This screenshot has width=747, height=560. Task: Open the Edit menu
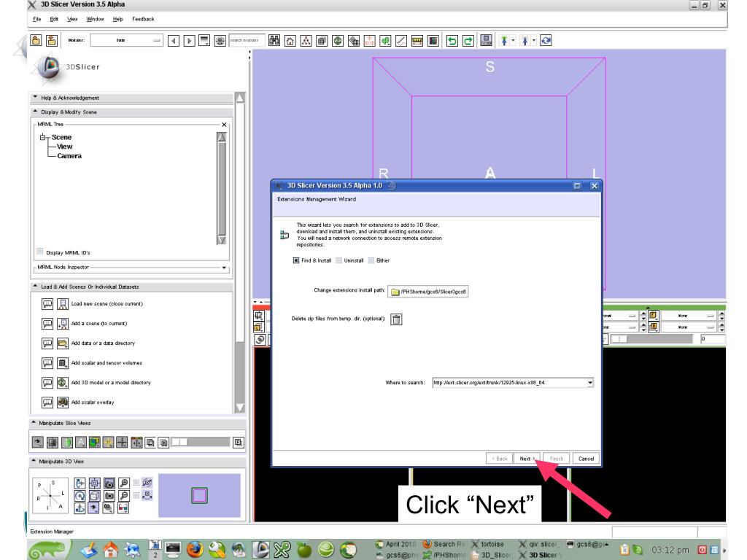click(54, 19)
